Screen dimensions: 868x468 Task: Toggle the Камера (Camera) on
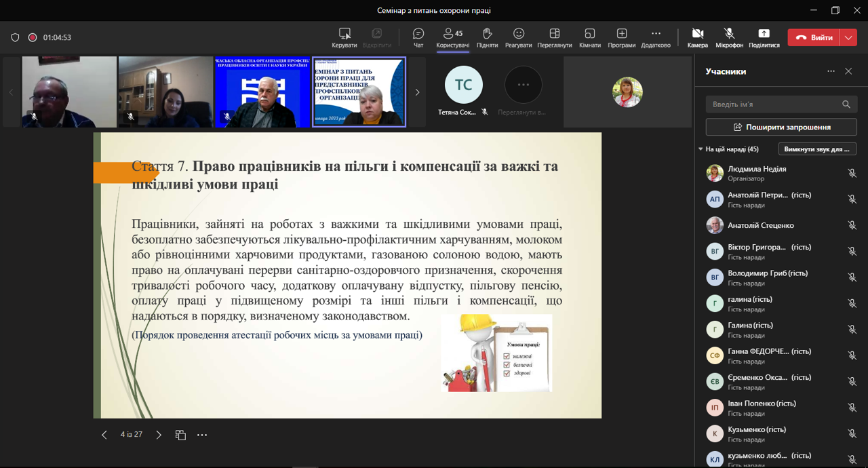pos(697,37)
